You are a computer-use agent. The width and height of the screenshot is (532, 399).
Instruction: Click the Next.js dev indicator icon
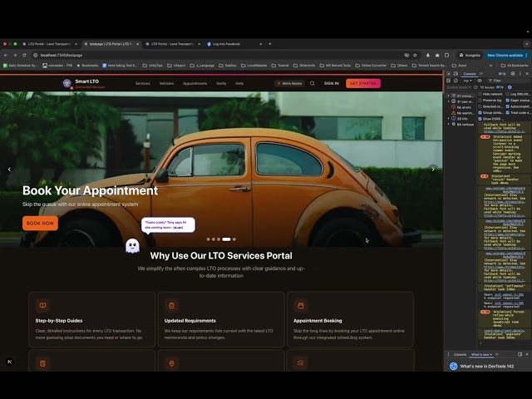pyautogui.click(x=9, y=362)
